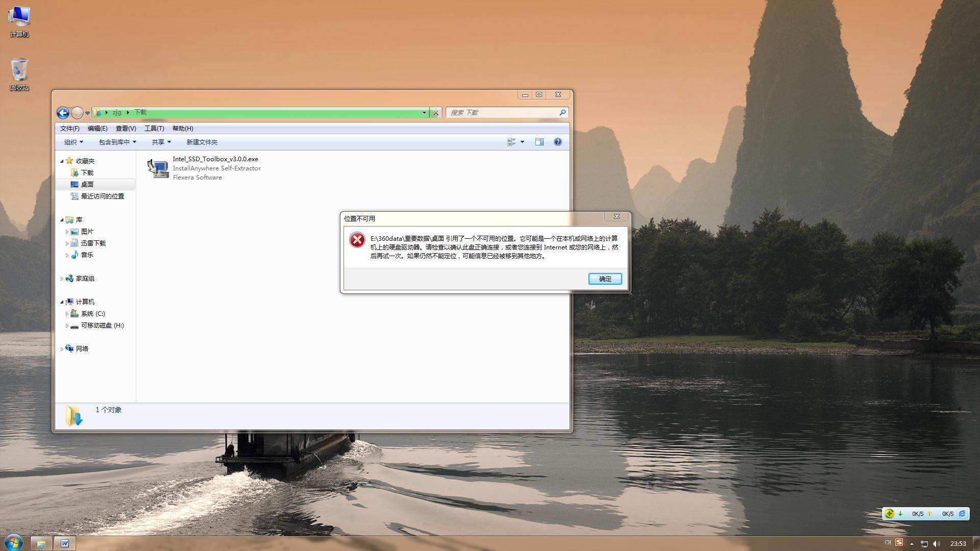Click the Word icon in taskbar
This screenshot has width=980, height=551.
pos(65,543)
